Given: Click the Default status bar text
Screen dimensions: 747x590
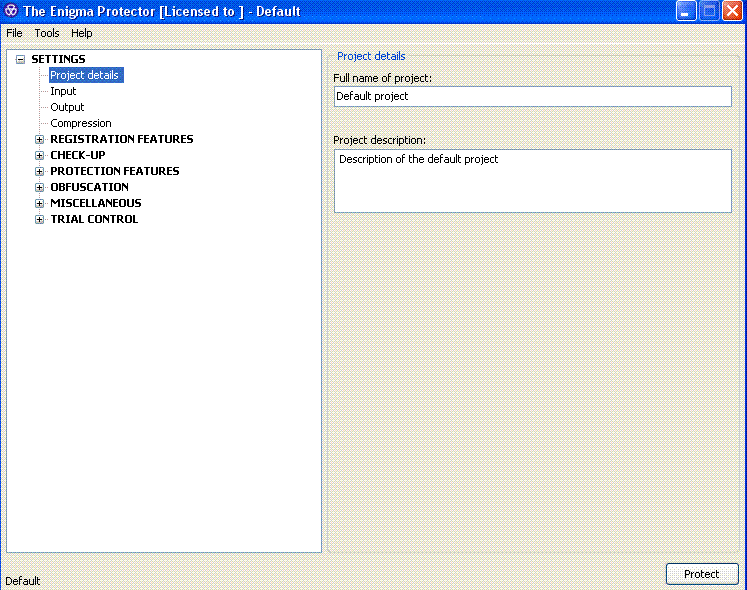Looking at the screenshot, I should [22, 581].
